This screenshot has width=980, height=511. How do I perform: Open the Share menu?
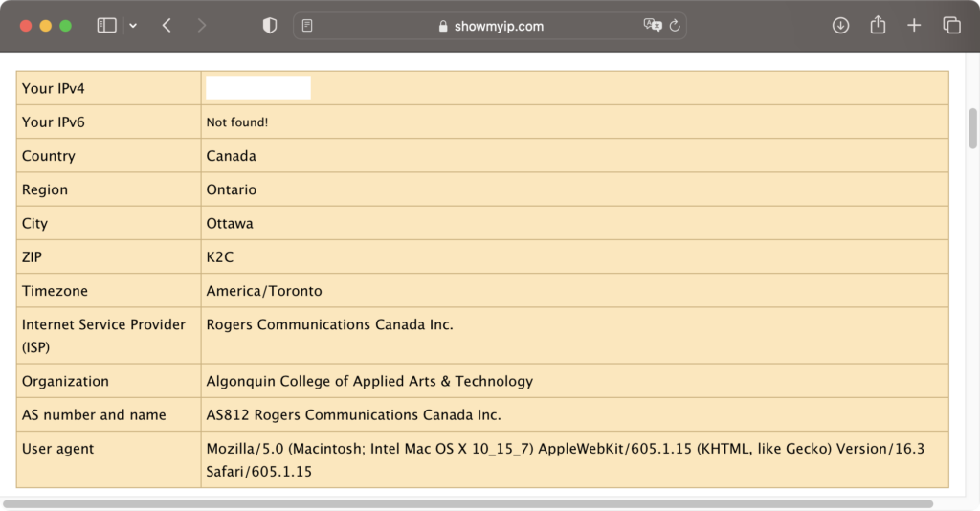[x=879, y=24]
